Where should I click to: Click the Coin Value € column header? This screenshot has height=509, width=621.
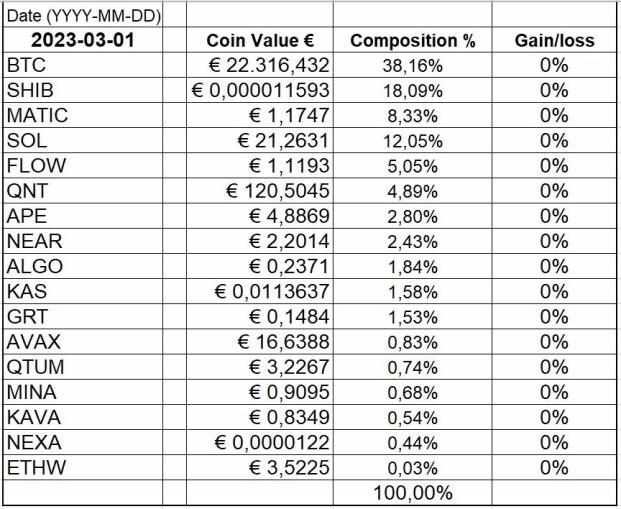261,42
